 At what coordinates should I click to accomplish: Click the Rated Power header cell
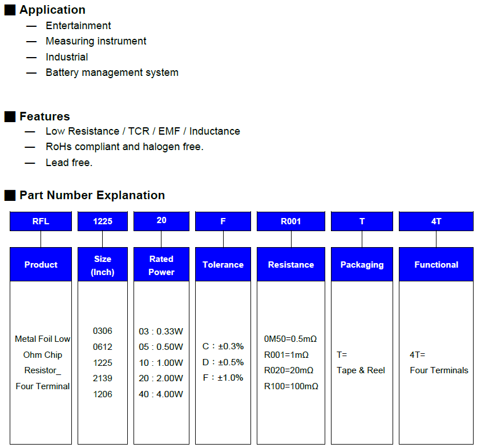pos(161,265)
